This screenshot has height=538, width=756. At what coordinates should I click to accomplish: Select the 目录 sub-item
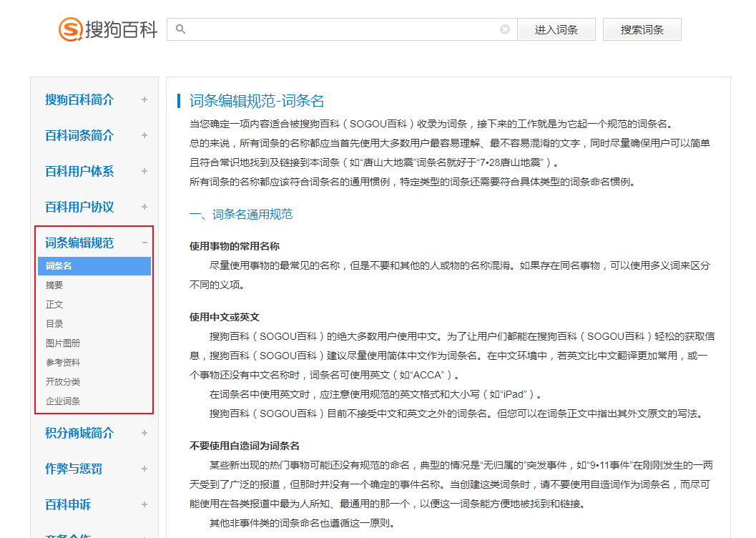[54, 324]
